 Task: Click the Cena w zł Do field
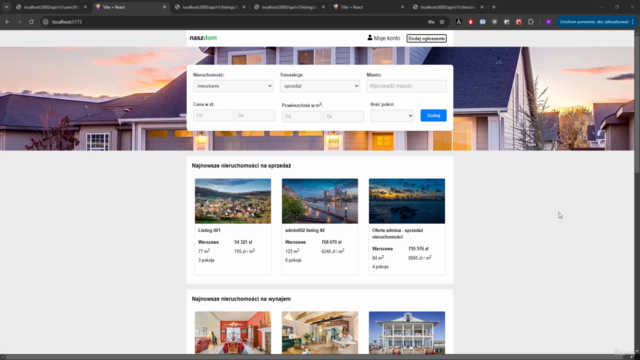tap(255, 116)
